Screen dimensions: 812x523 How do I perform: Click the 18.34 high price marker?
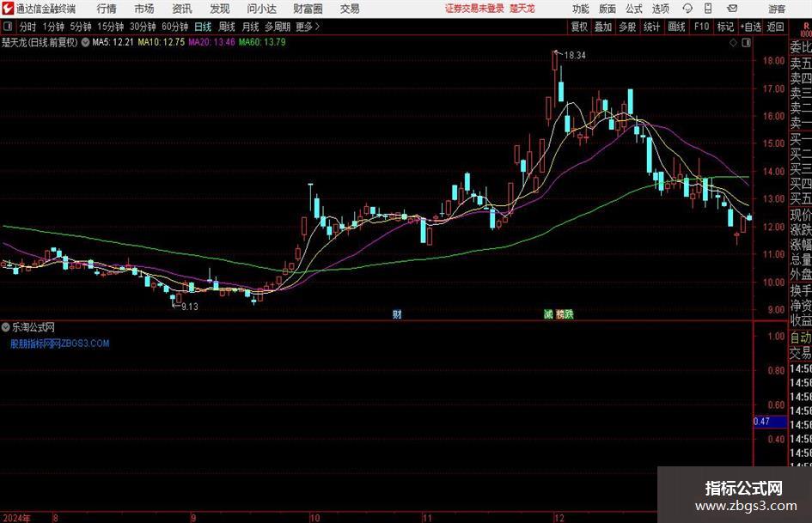pos(574,56)
